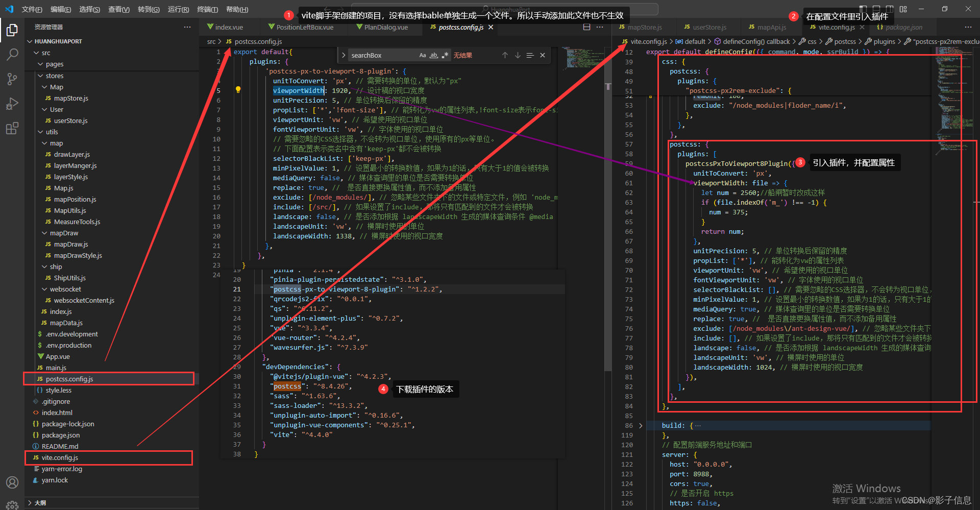980x510 pixels.
Task: Open Explorer panel more actions menu
Action: (187, 27)
